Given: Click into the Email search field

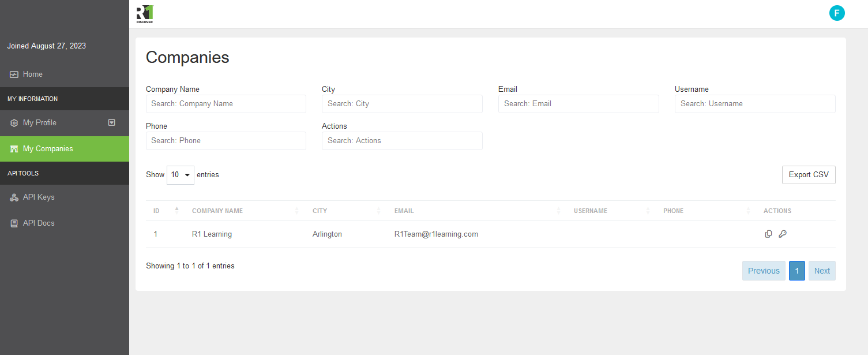Looking at the screenshot, I should 578,104.
